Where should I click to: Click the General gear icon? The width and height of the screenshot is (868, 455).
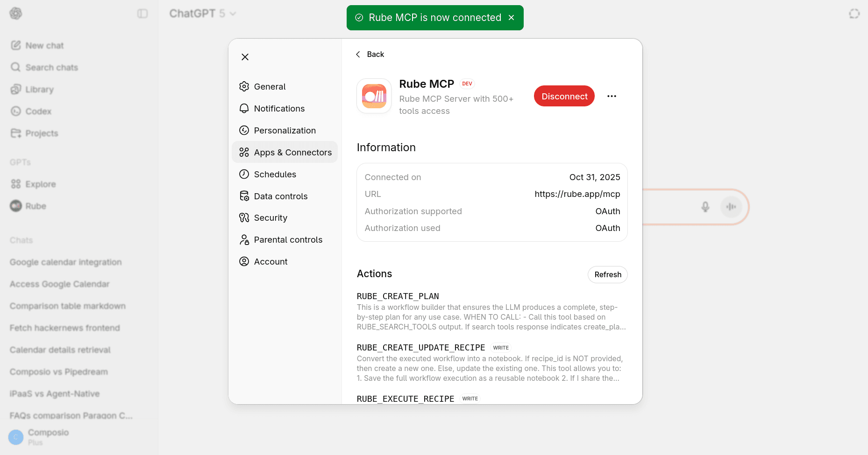pos(244,86)
